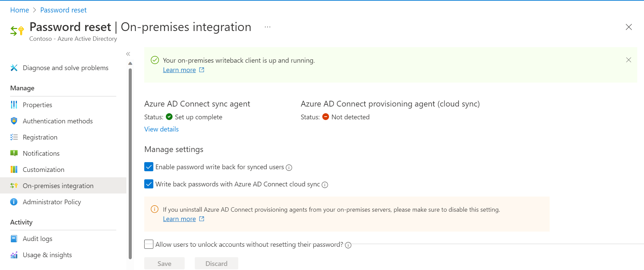Click the Audit logs icon

pos(14,238)
